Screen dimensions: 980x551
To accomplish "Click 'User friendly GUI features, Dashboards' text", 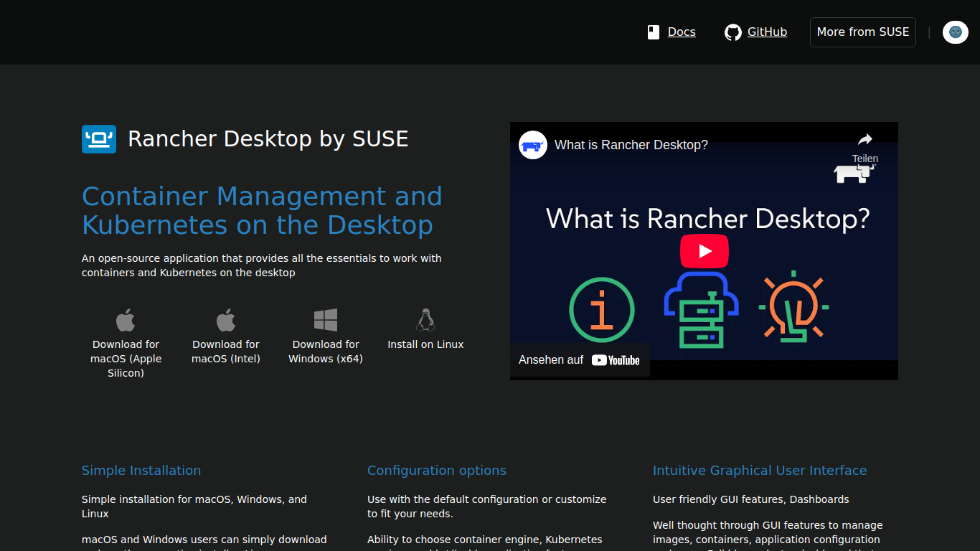I will tap(751, 499).
